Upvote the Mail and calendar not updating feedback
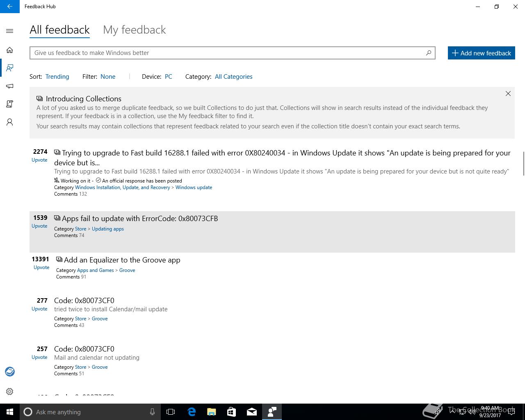Image resolution: width=525 pixels, height=420 pixels. click(39, 357)
